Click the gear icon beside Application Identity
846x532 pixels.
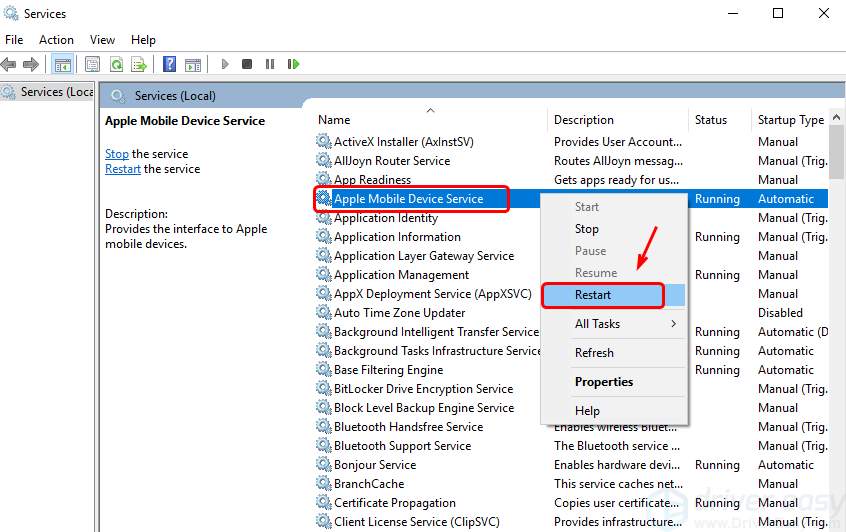point(323,217)
